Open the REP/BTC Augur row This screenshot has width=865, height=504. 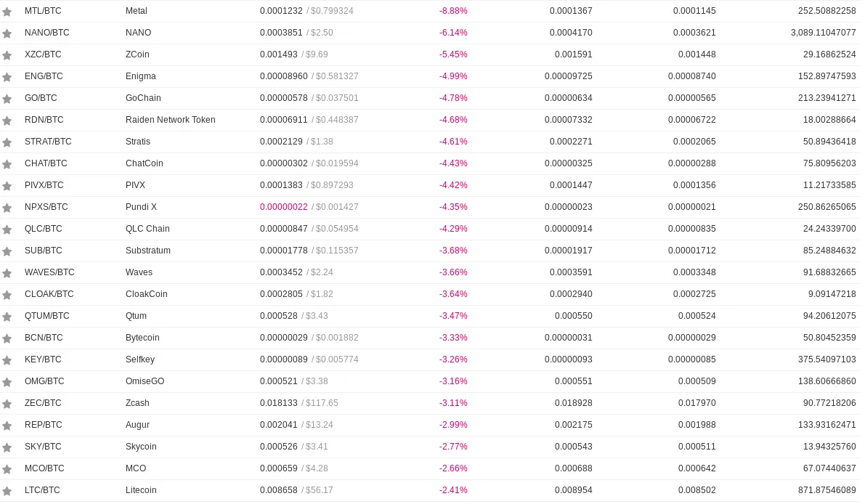(x=430, y=425)
